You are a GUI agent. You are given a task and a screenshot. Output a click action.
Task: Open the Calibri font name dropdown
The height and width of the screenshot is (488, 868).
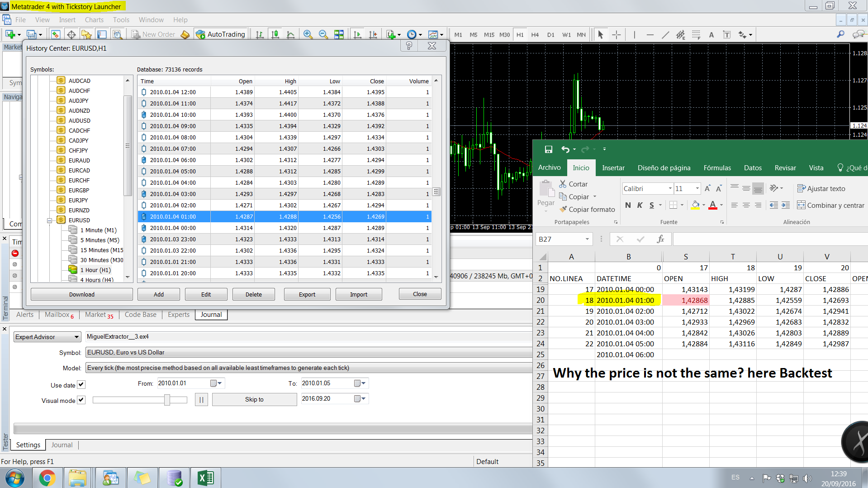pyautogui.click(x=670, y=189)
